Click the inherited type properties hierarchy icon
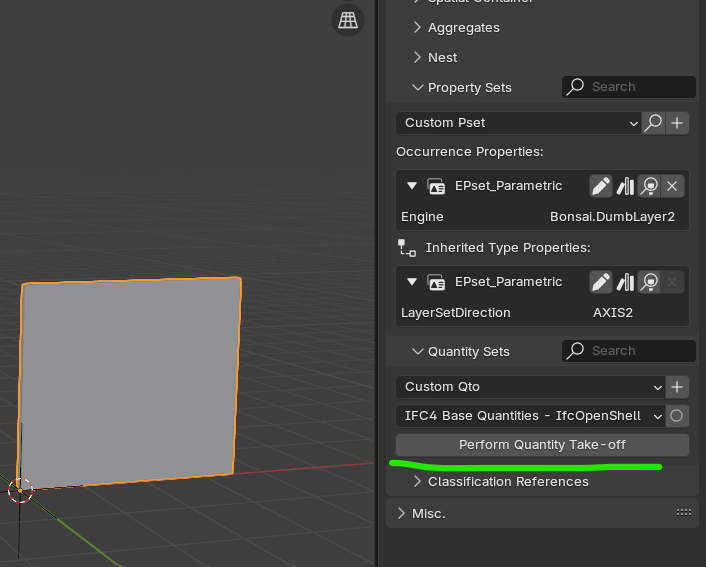 click(407, 248)
